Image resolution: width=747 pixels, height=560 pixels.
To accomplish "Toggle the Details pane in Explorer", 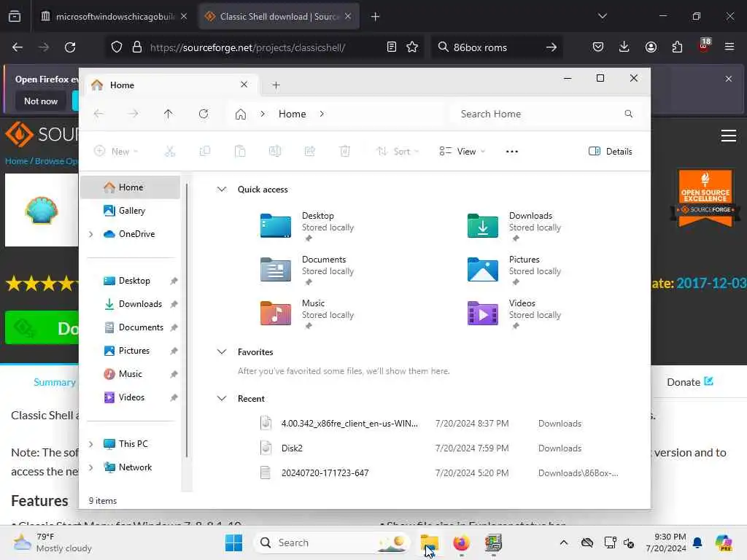I will tap(611, 152).
